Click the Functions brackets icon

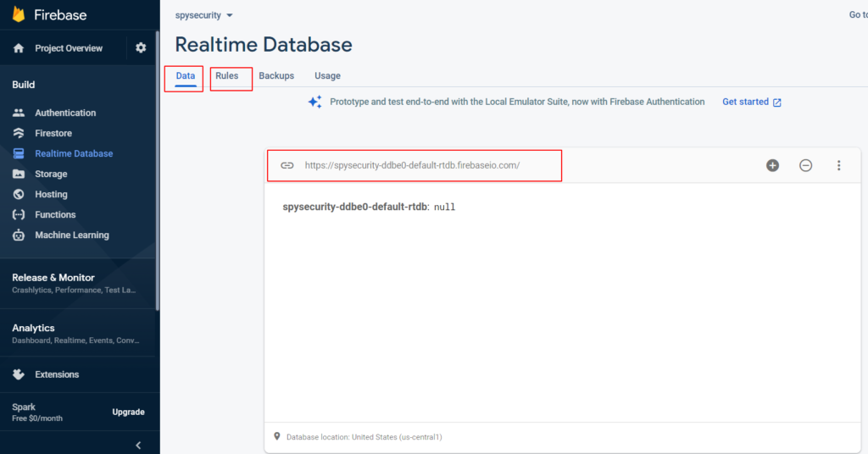(19, 214)
